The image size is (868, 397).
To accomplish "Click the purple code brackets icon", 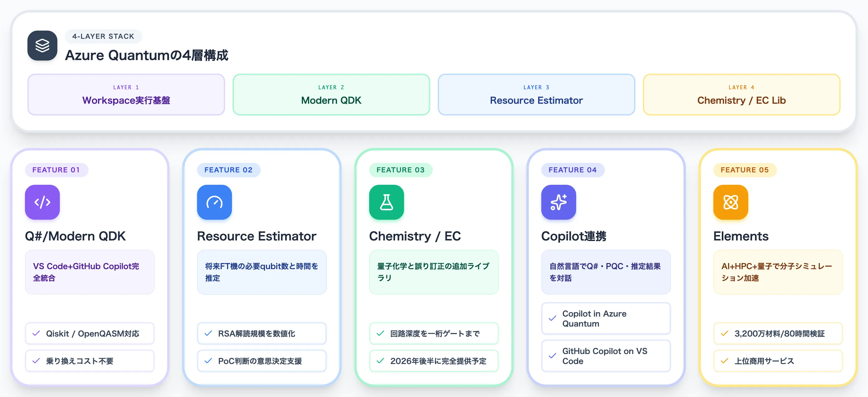I will (42, 202).
